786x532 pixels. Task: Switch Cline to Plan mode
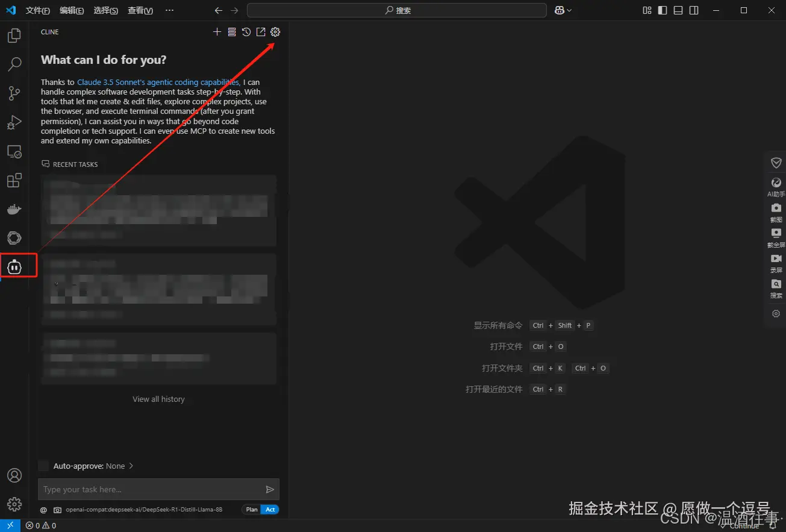pos(251,509)
